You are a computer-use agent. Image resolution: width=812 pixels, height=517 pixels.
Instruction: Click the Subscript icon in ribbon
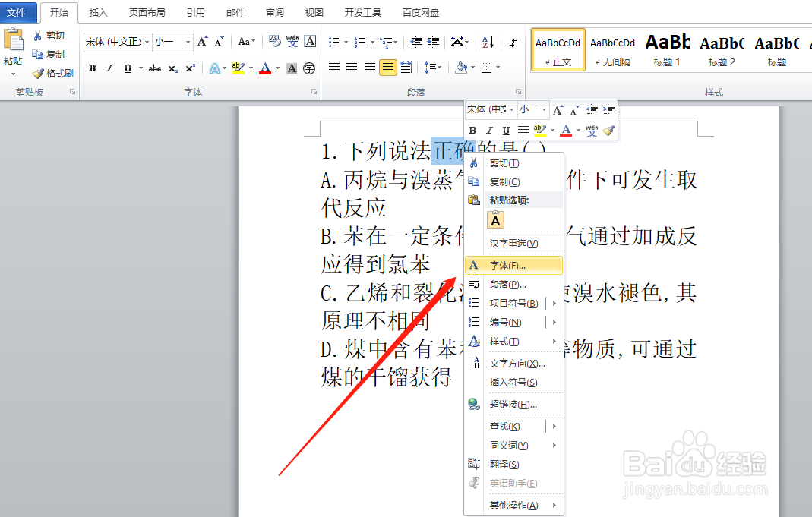click(x=173, y=68)
